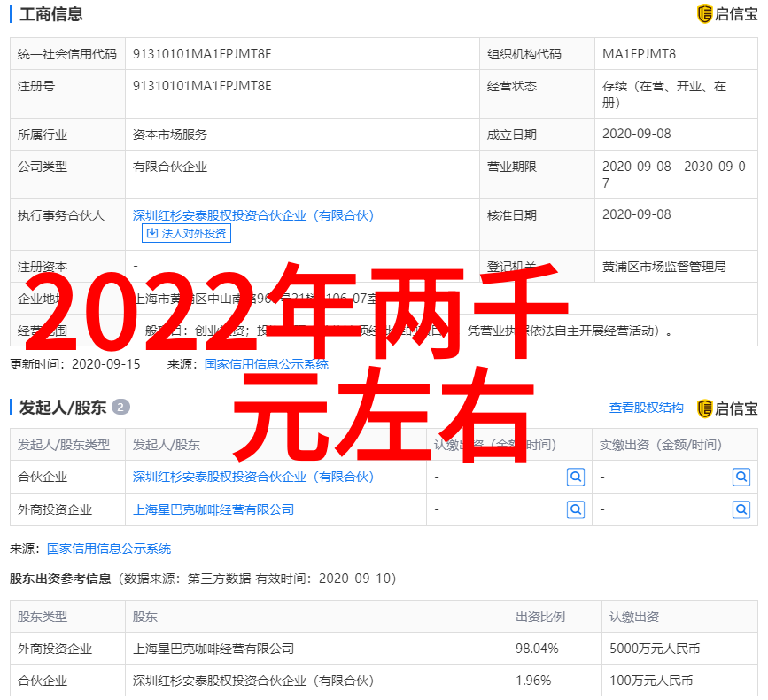
Task: Click 发起人/股东 section heading
Action: coord(62,407)
